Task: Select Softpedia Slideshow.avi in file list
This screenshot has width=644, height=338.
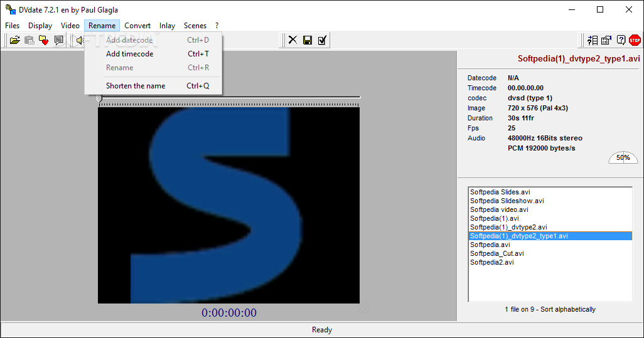Action: click(x=550, y=201)
